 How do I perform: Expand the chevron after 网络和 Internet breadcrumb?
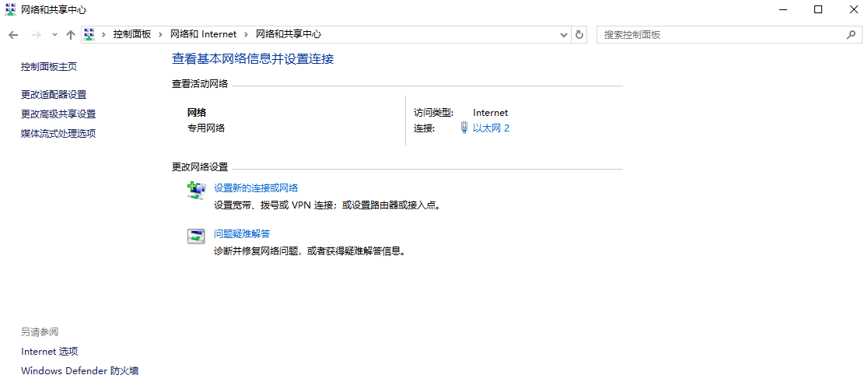click(x=247, y=35)
